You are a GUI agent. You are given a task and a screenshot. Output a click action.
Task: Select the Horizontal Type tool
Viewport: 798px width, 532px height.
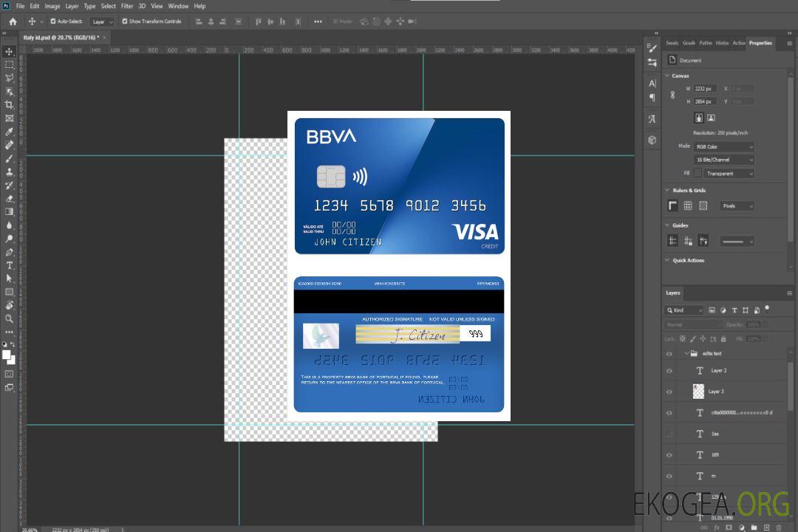coord(9,265)
